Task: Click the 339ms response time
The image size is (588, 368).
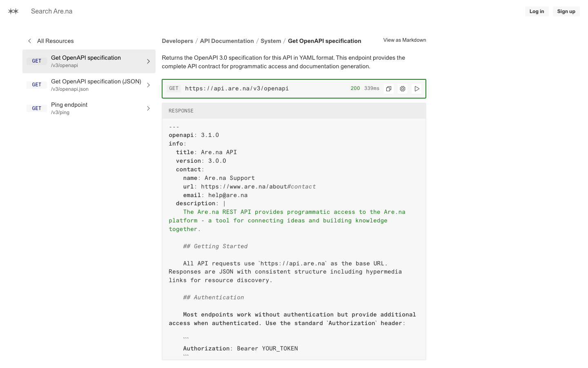Action: [x=372, y=88]
